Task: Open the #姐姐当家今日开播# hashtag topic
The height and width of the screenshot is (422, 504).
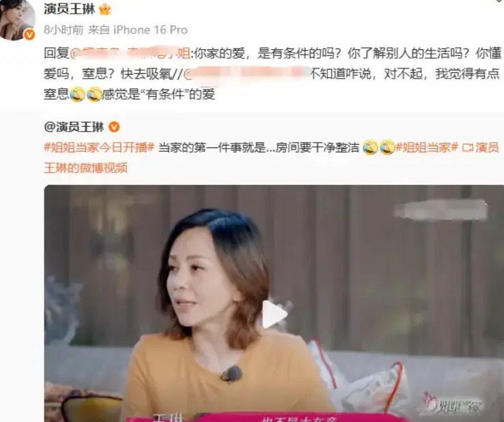Action: [x=99, y=147]
